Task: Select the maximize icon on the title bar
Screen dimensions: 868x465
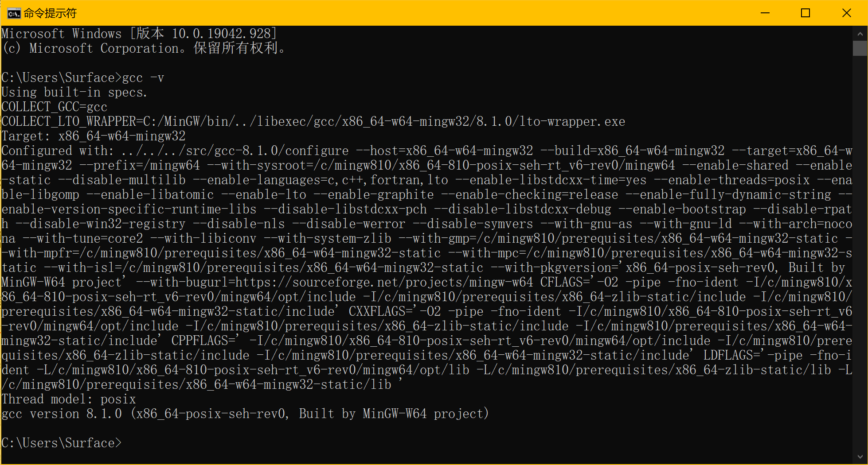Action: coord(805,13)
